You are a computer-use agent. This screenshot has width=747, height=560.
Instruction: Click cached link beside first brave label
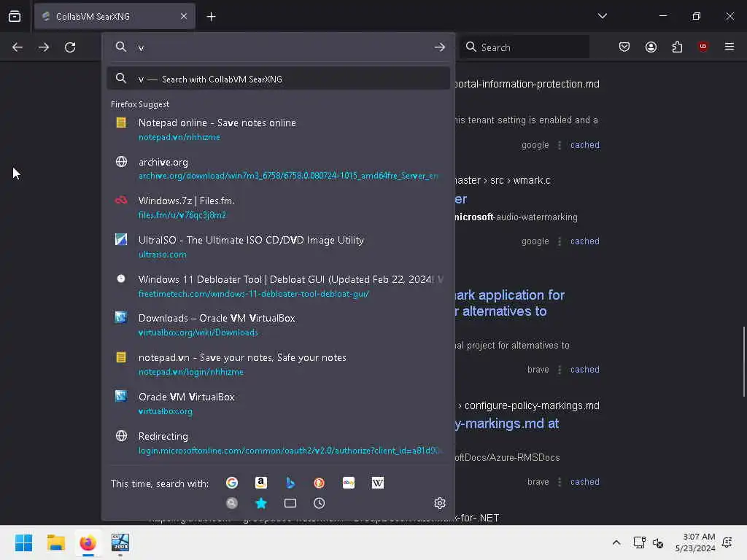(584, 370)
